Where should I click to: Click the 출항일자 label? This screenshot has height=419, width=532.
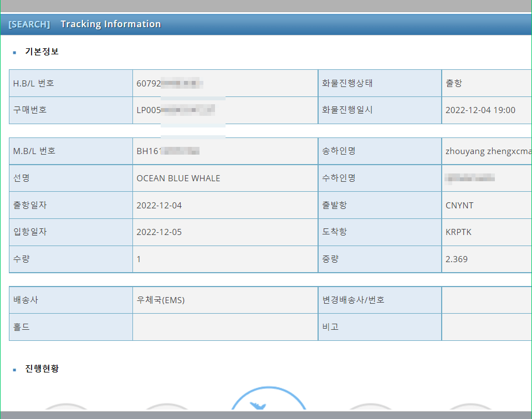[30, 205]
